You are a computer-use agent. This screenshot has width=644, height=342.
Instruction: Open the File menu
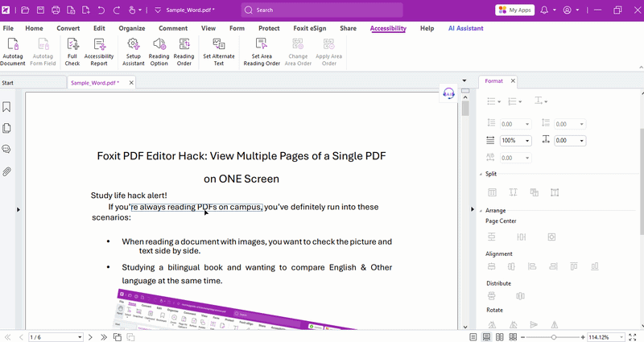coord(8,28)
